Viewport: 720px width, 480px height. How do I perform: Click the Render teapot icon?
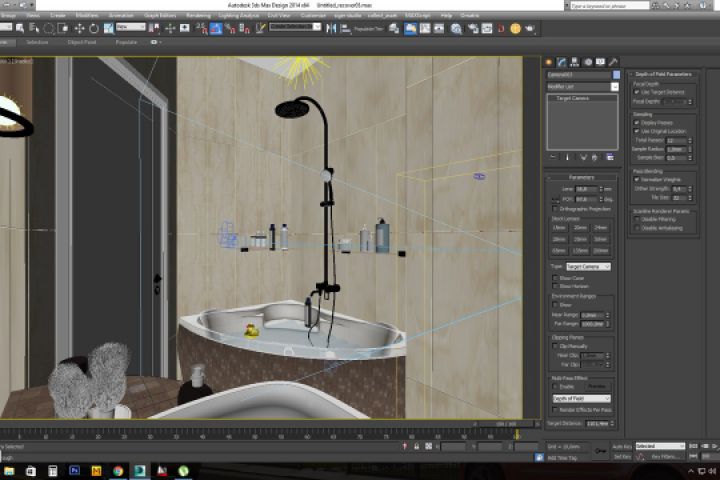(530, 28)
